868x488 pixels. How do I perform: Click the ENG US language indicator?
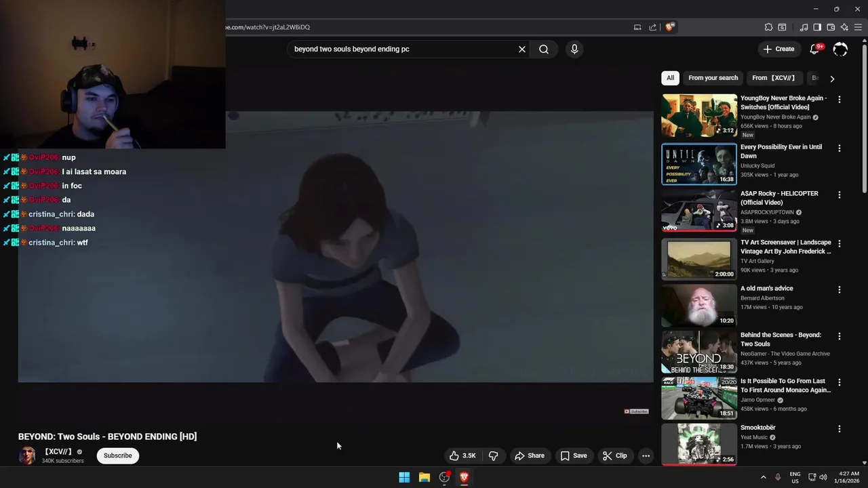click(x=795, y=477)
